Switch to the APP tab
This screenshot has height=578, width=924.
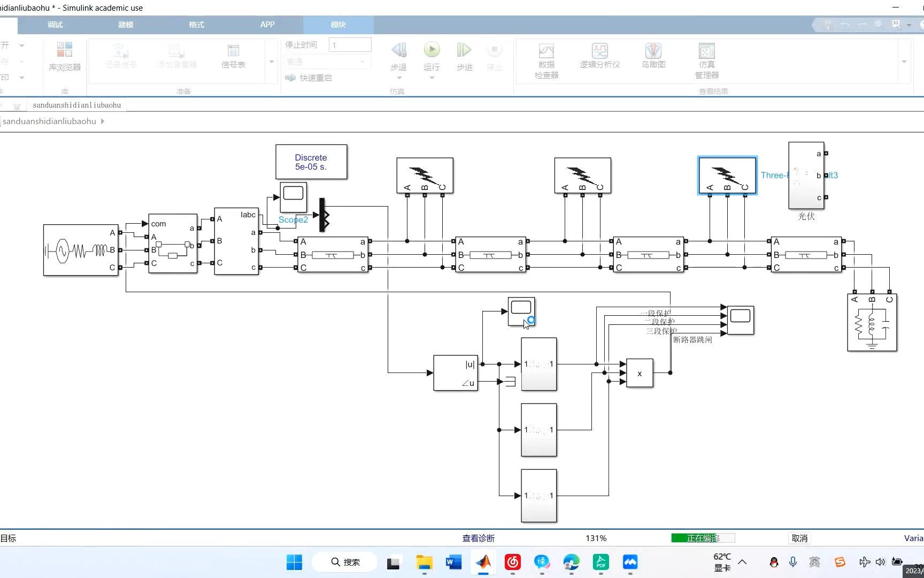tap(267, 25)
